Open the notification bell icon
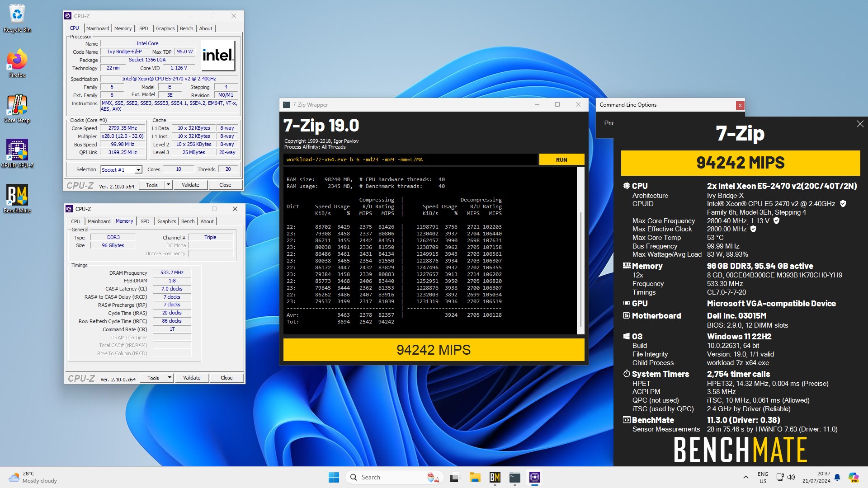Image resolution: width=868 pixels, height=488 pixels. coord(837,477)
